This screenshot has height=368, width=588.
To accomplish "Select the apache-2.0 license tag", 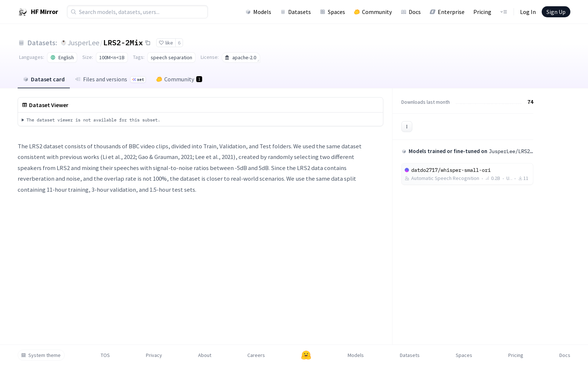I will pos(241,57).
